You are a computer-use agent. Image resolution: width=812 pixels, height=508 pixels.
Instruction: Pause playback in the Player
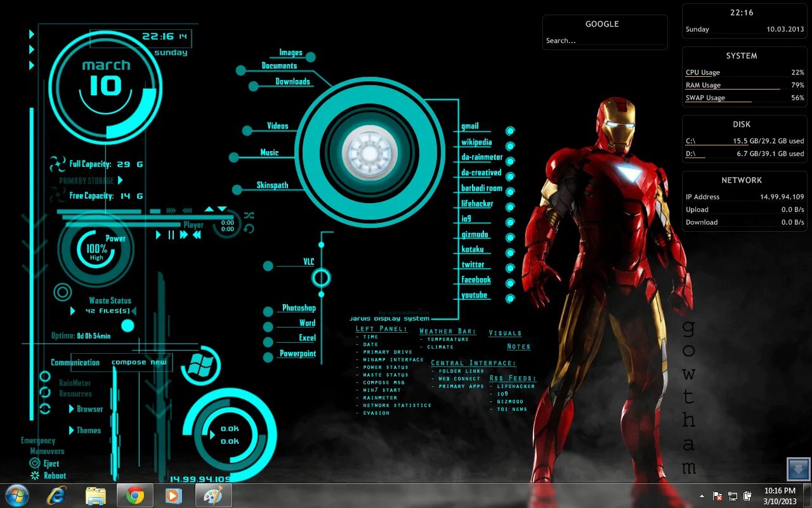171,235
